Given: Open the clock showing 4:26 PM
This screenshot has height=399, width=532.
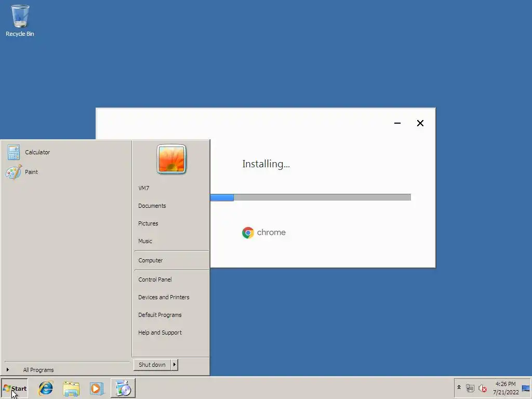Looking at the screenshot, I should [x=506, y=388].
